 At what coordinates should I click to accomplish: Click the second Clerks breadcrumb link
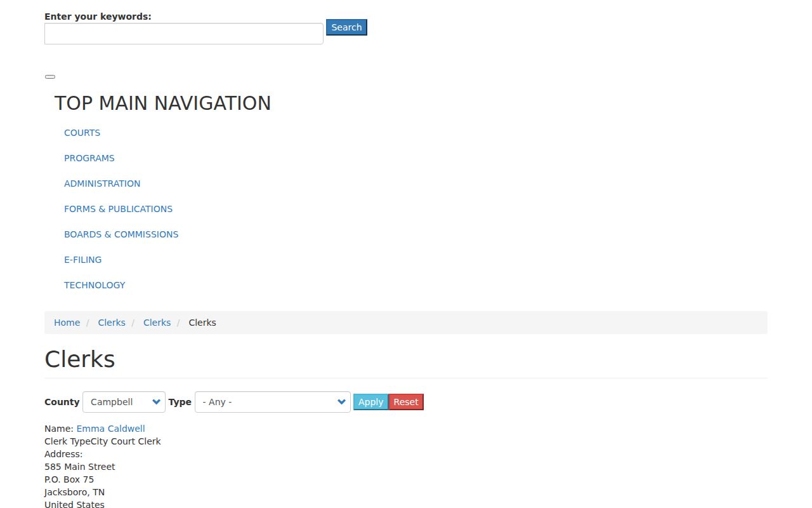[157, 323]
